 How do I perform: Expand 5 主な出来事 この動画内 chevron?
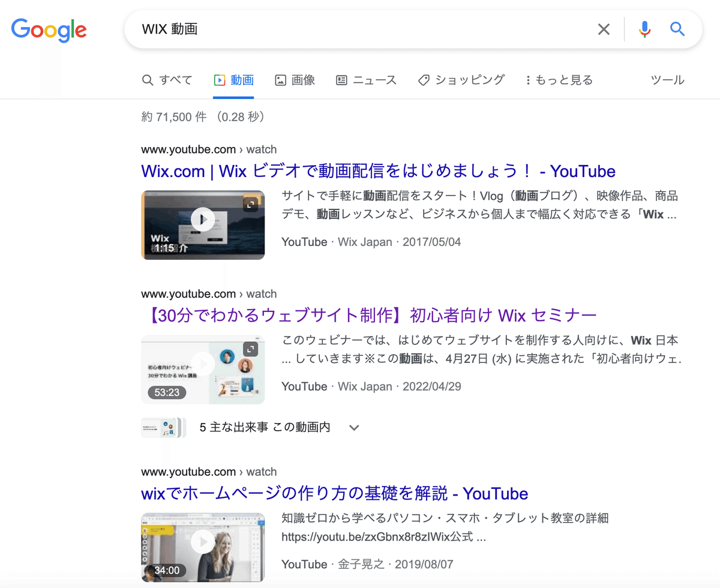pos(354,428)
